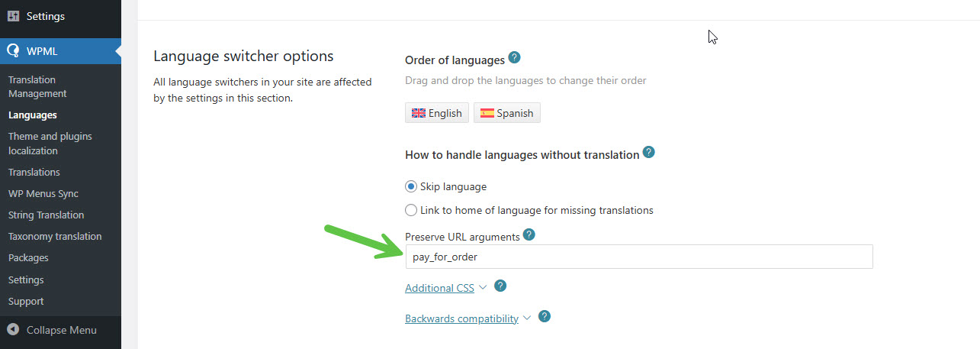Viewport: 980px width, 349px height.
Task: Click help icon beside Backwards compatibility
Action: (545, 316)
